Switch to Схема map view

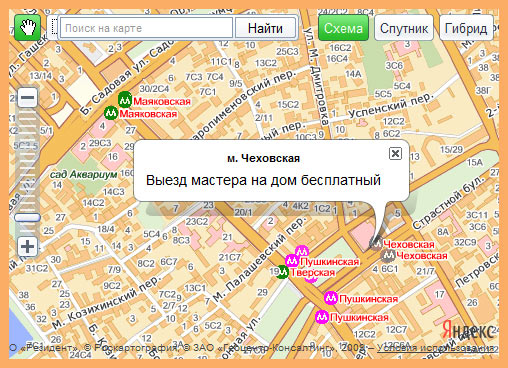coord(343,28)
